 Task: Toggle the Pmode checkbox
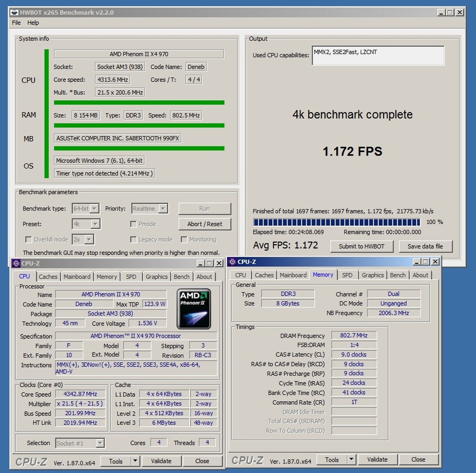click(x=133, y=224)
